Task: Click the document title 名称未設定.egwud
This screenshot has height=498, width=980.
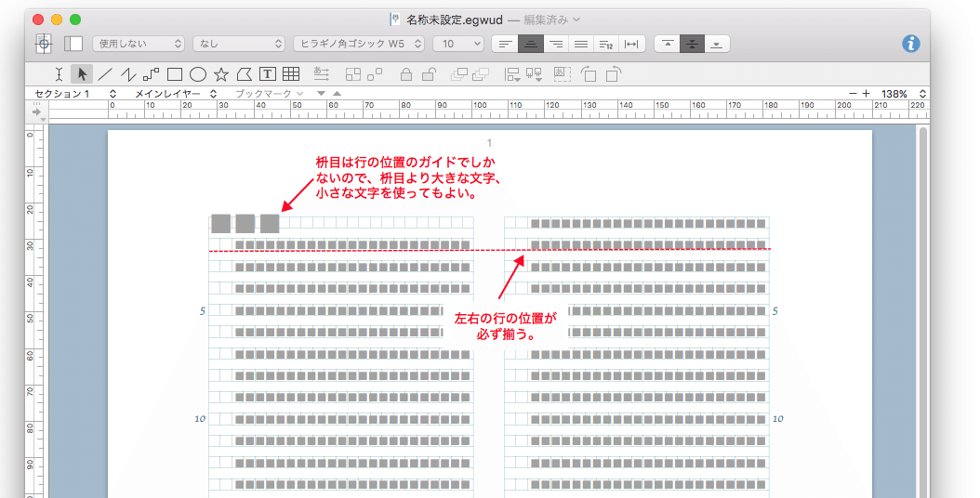Action: pyautogui.click(x=455, y=20)
